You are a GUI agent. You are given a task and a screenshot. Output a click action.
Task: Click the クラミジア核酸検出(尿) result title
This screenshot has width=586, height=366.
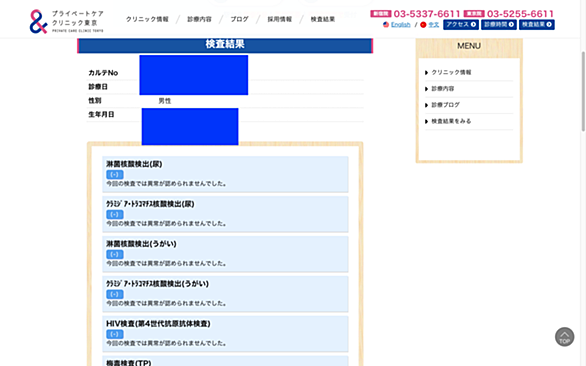tap(150, 204)
